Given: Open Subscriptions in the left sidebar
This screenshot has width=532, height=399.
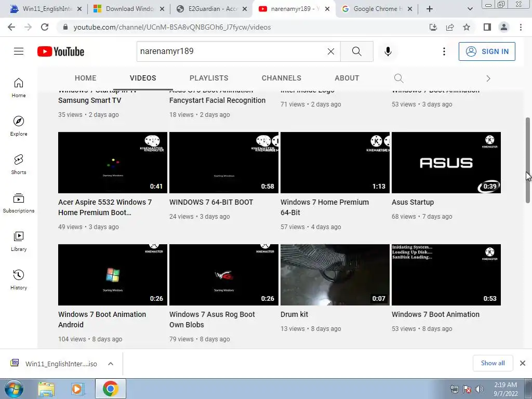Looking at the screenshot, I should (x=19, y=203).
